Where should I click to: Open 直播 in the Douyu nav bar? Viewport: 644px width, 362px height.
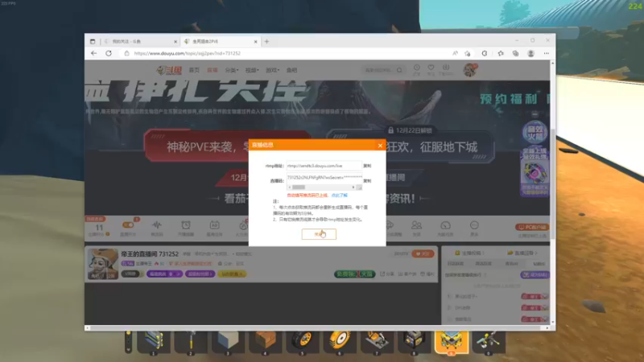pos(213,70)
